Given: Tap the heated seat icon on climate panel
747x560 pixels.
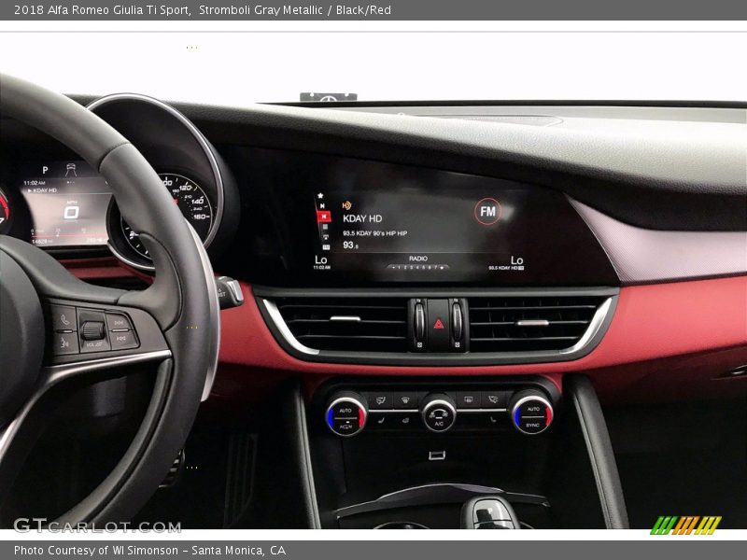Looking at the screenshot, I should pos(404,421).
